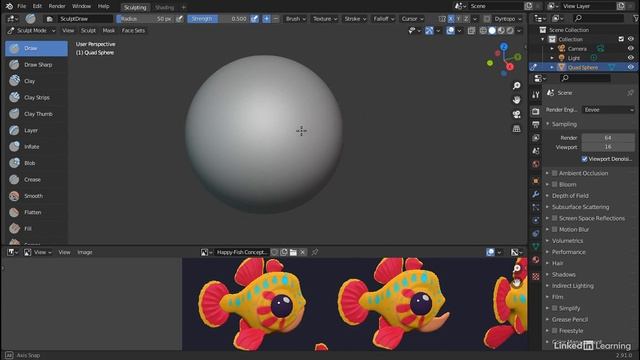Open the Edit menu
The width and height of the screenshot is (640, 360).
click(x=37, y=6)
